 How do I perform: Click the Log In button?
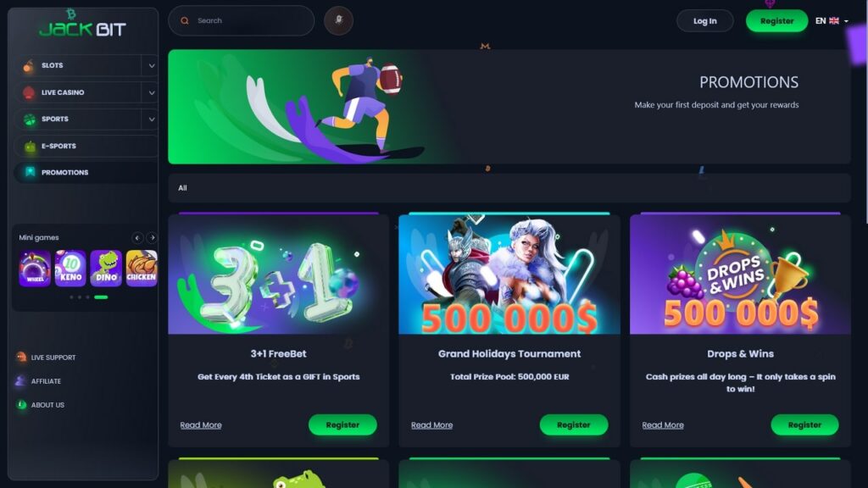(x=704, y=21)
